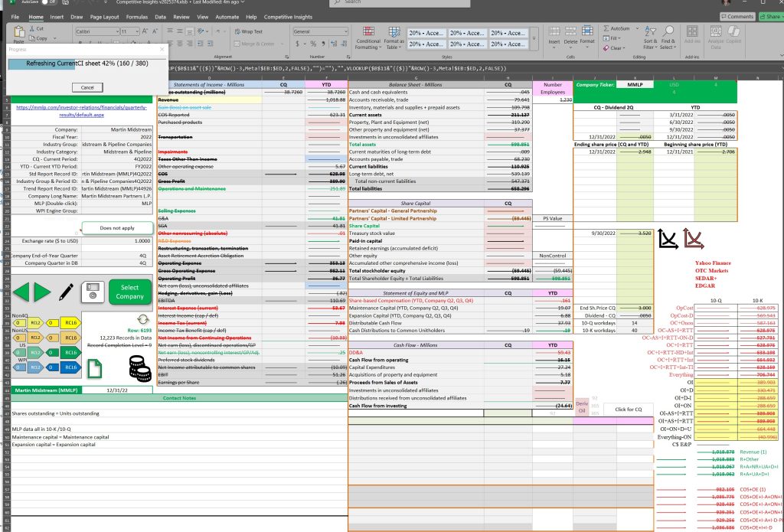Click the circular refresh arrows icon above Row: 6193
This screenshot has height=532, width=784.
(143, 319)
